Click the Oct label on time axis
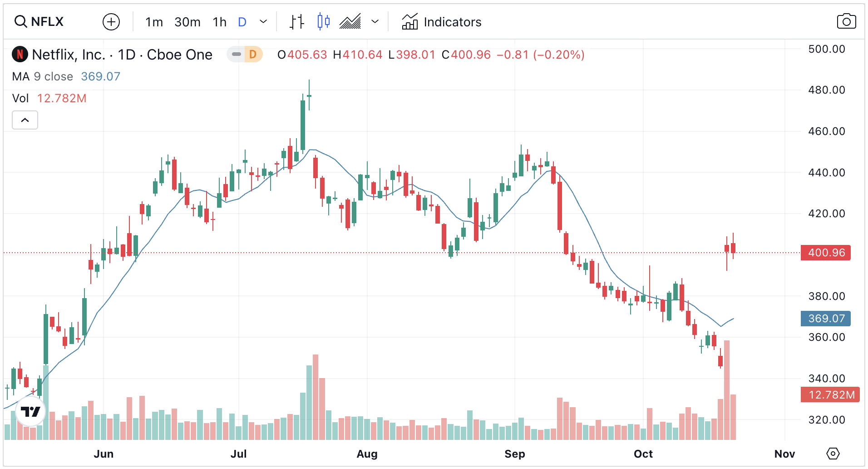Screen dimensions: 868x469 pyautogui.click(x=643, y=454)
